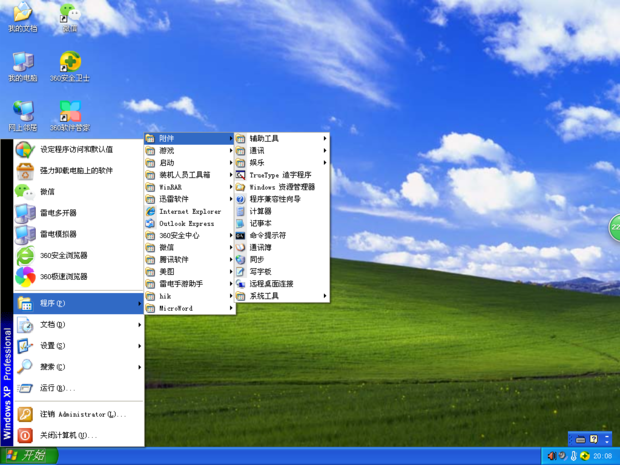Open 计算器 calculator in accessories
The image size is (620, 465).
click(x=282, y=211)
